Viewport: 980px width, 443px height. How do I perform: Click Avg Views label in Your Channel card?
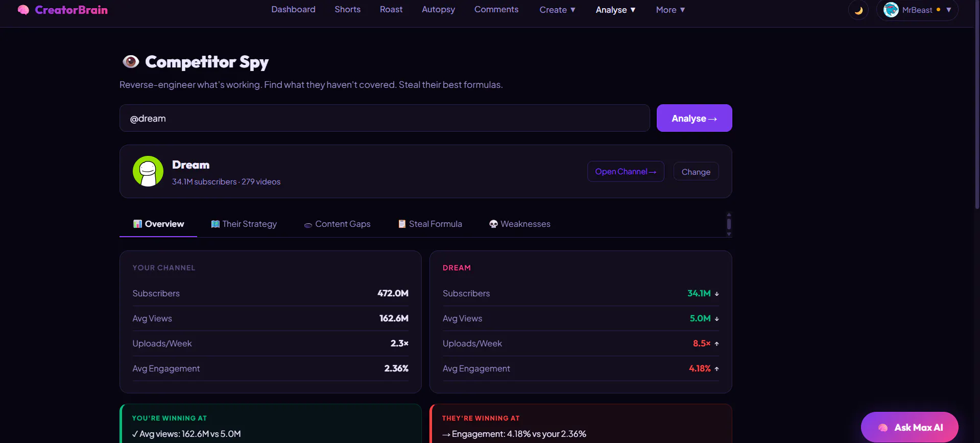152,318
